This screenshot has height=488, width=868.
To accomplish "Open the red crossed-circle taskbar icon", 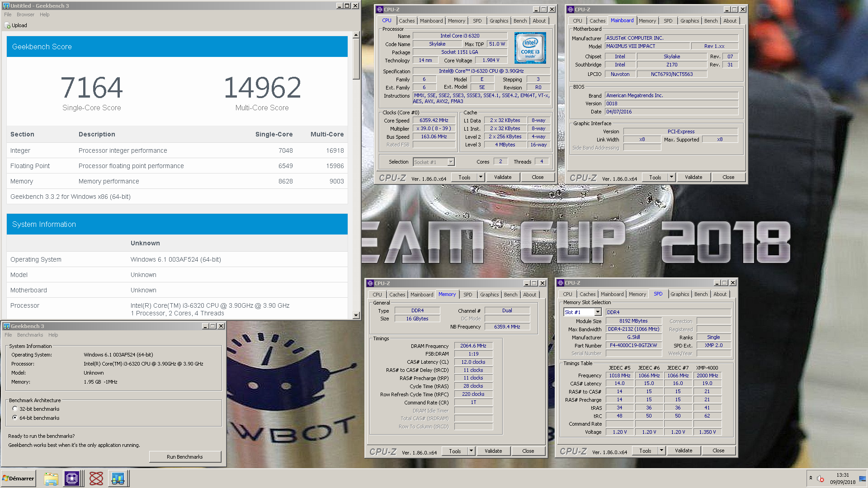I will point(96,479).
